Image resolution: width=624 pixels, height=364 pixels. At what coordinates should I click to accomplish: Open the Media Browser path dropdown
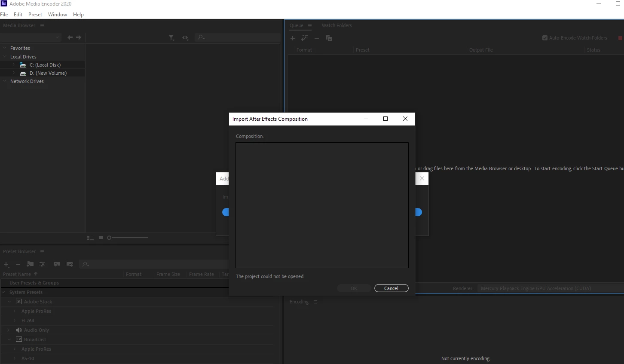point(31,37)
